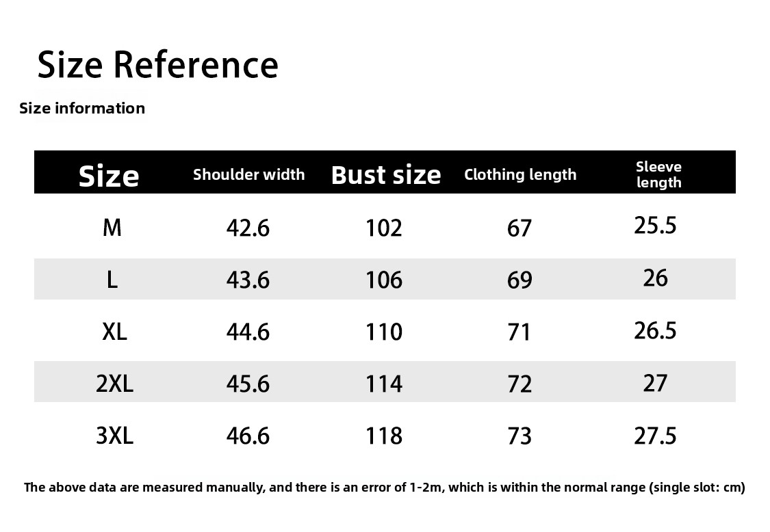Click the Size Reference heading
Viewport: 770px width, 532px height.
157,65
